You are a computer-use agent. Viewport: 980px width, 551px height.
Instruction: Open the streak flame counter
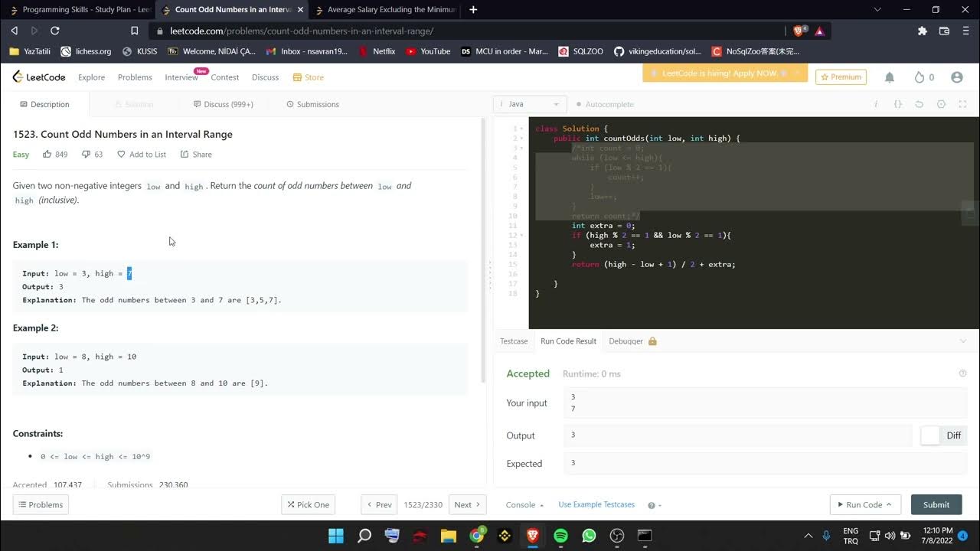(924, 77)
